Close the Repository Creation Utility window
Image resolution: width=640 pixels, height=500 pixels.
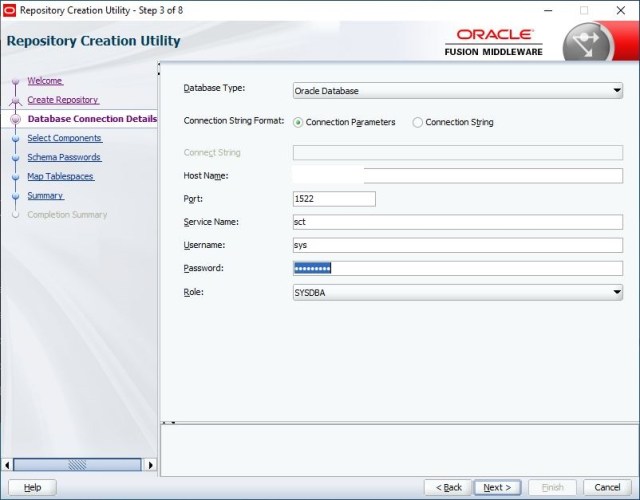coord(620,10)
